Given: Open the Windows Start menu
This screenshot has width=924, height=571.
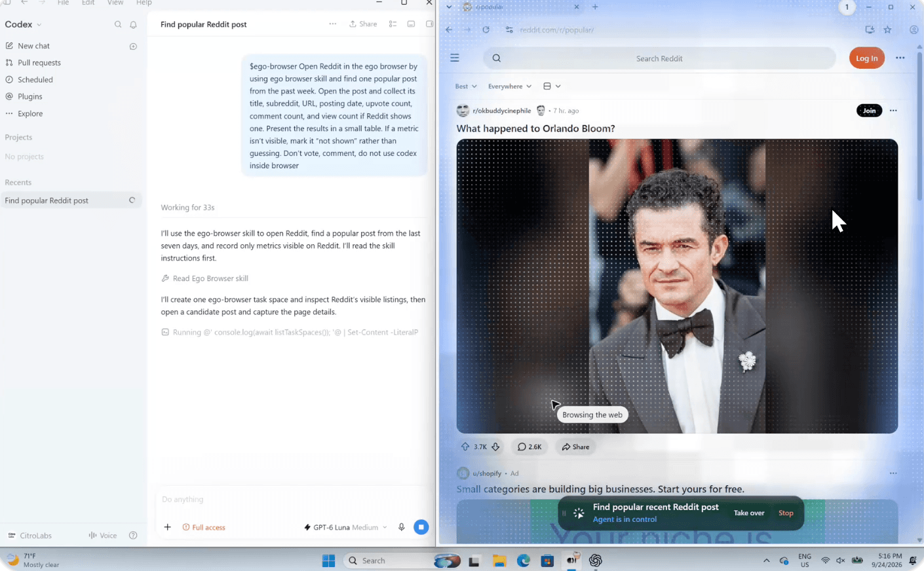Looking at the screenshot, I should (x=328, y=561).
